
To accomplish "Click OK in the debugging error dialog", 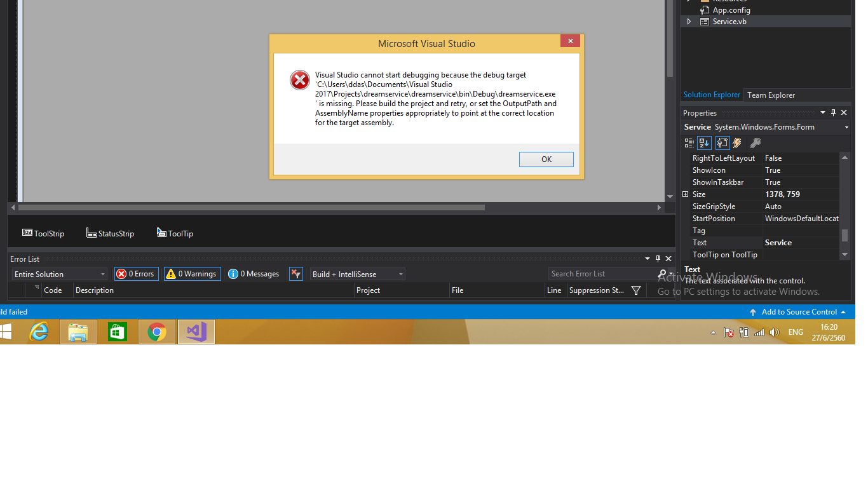I will point(546,159).
